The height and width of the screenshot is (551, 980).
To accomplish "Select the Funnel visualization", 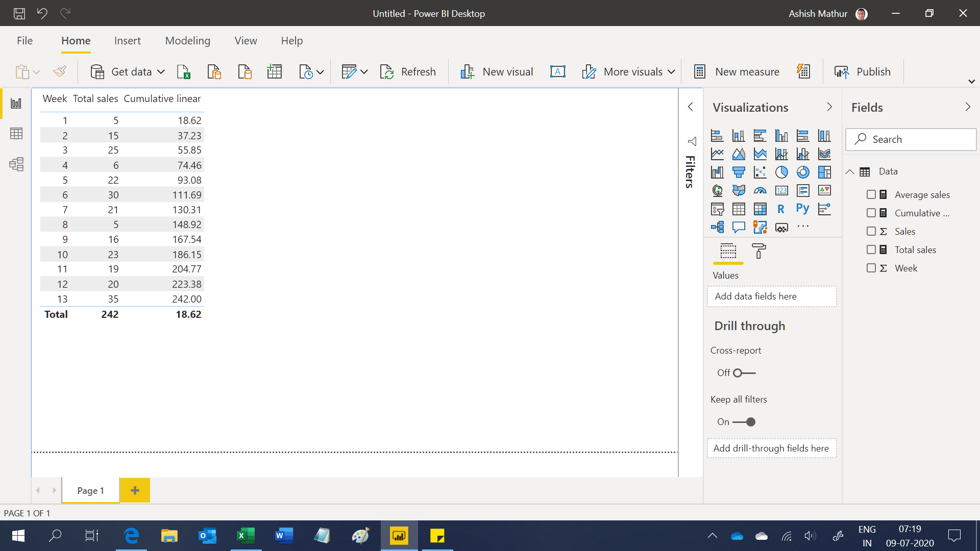I will point(739,172).
